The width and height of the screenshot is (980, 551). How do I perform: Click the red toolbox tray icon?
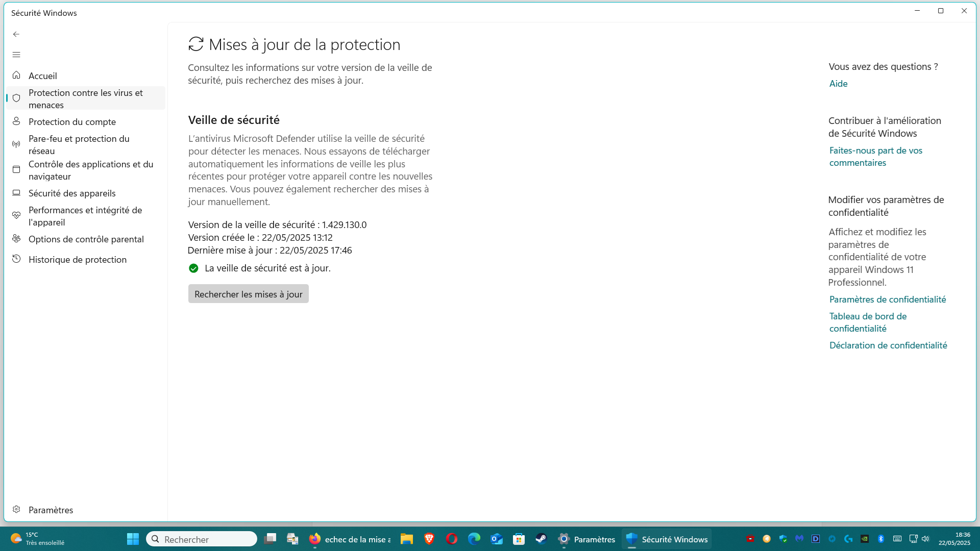coord(750,539)
